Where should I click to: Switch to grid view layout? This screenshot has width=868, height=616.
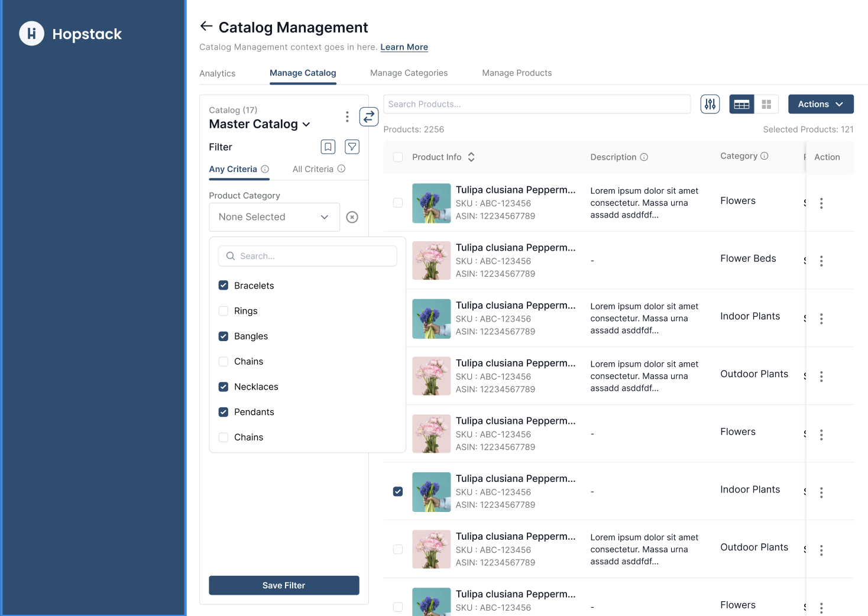click(x=766, y=104)
